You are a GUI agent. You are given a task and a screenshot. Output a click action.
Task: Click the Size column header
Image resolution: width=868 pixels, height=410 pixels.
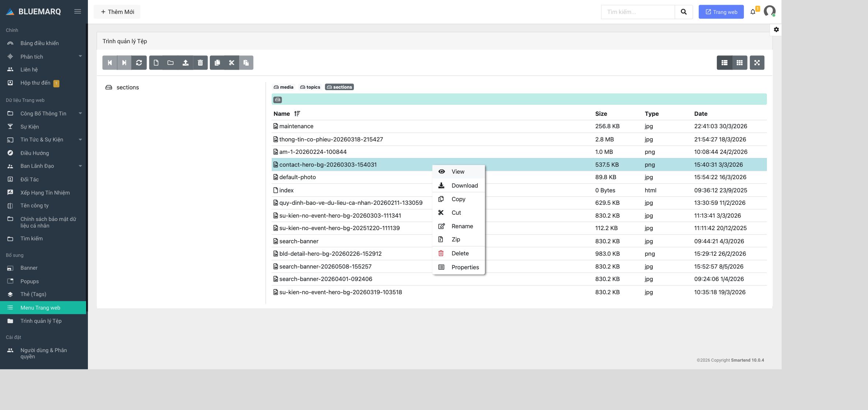[x=601, y=114]
